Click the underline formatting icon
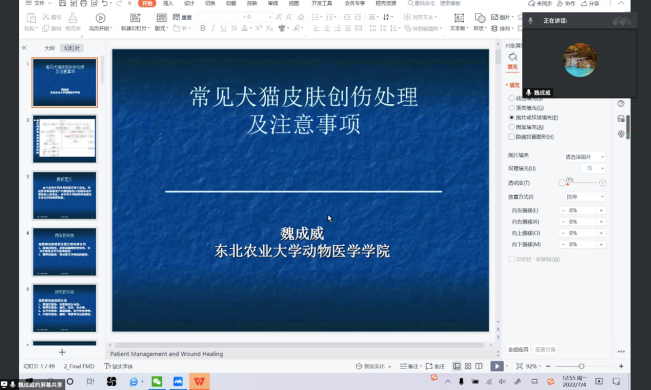Image resolution: width=651 pixels, height=390 pixels. click(223, 28)
